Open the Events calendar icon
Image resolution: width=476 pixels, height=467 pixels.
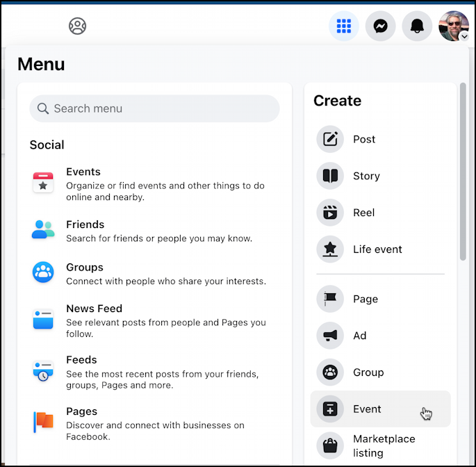pyautogui.click(x=43, y=182)
